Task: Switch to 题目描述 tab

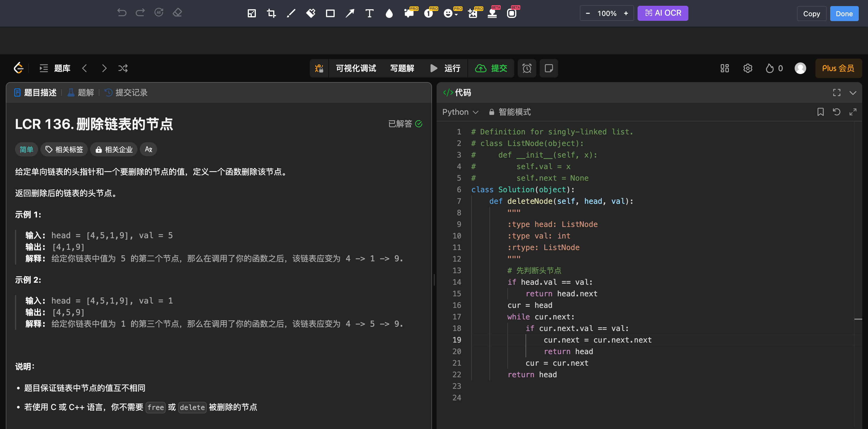Action: click(x=36, y=93)
